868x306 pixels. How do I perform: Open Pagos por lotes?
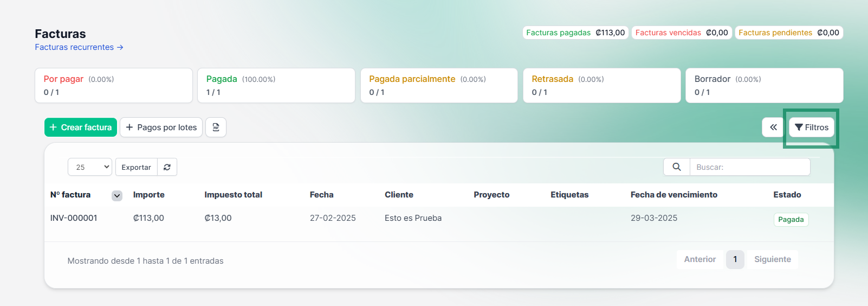pos(161,127)
